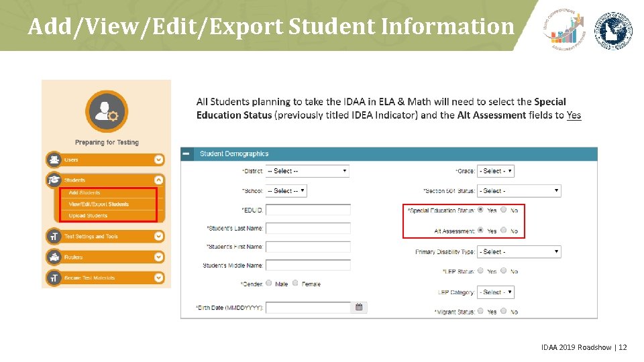Click the Preparing for Testing caption

click(x=107, y=142)
